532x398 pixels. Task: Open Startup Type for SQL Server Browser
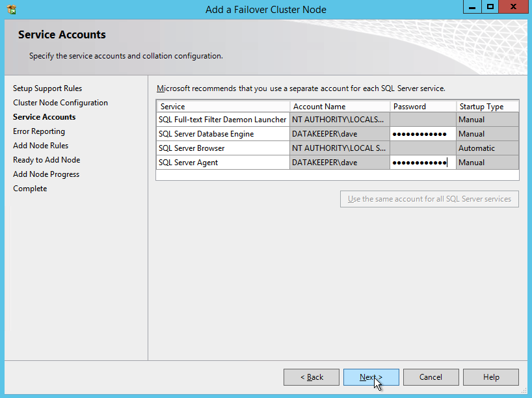[487, 148]
